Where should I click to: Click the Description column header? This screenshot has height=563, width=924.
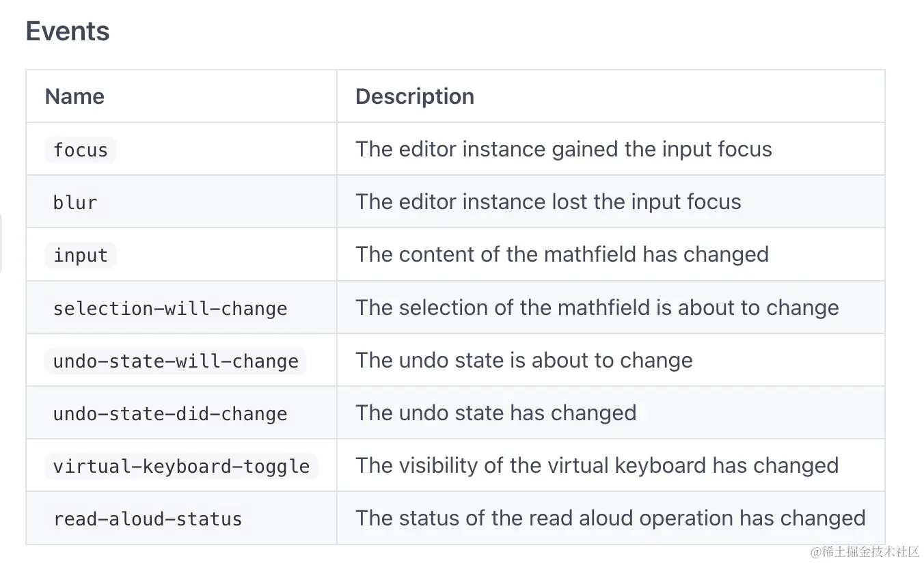pos(414,96)
